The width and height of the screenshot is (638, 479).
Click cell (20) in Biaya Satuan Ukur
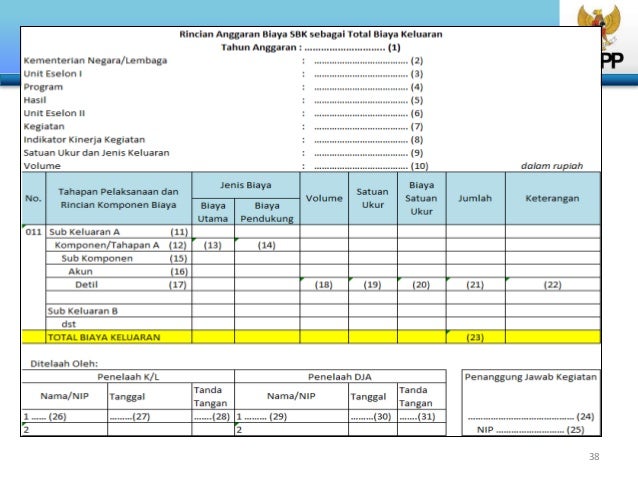(x=421, y=285)
